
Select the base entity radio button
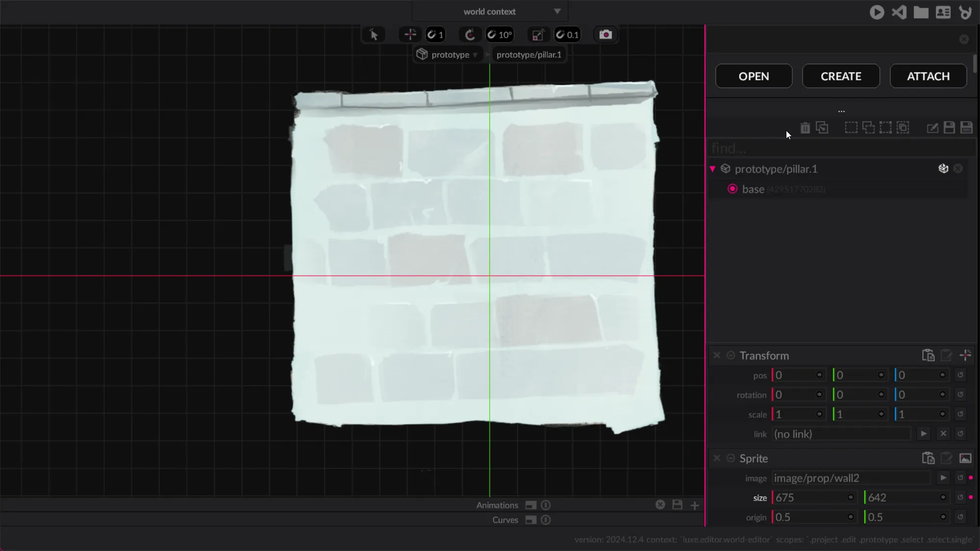(x=733, y=189)
